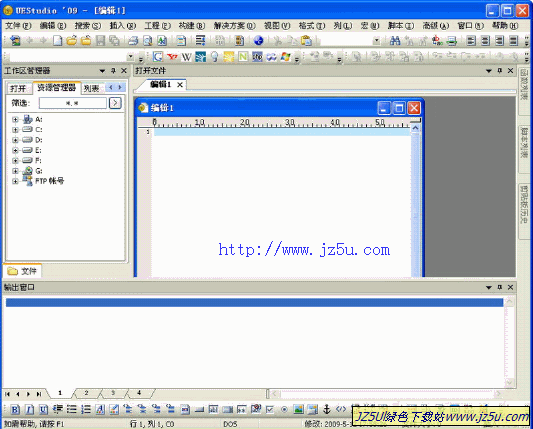Click the blue globe browser icon

[259, 41]
